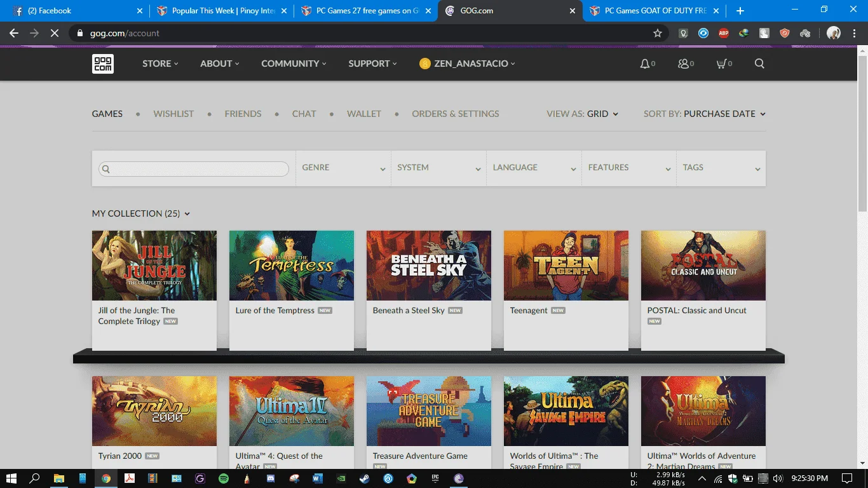868x488 pixels.
Task: Expand the SUPPORT menu
Action: tap(372, 64)
